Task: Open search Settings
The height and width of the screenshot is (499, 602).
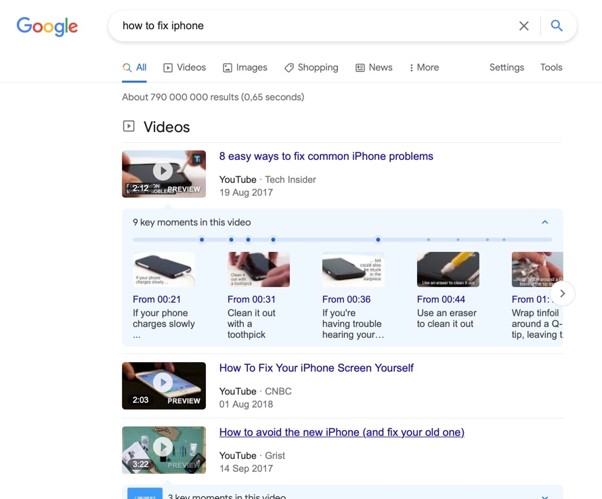Action: [506, 68]
